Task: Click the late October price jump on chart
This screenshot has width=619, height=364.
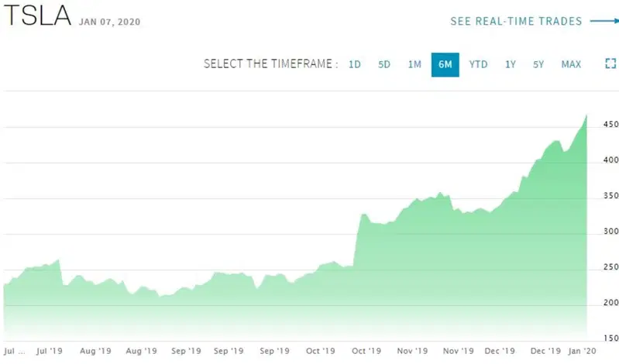Action: tap(356, 237)
